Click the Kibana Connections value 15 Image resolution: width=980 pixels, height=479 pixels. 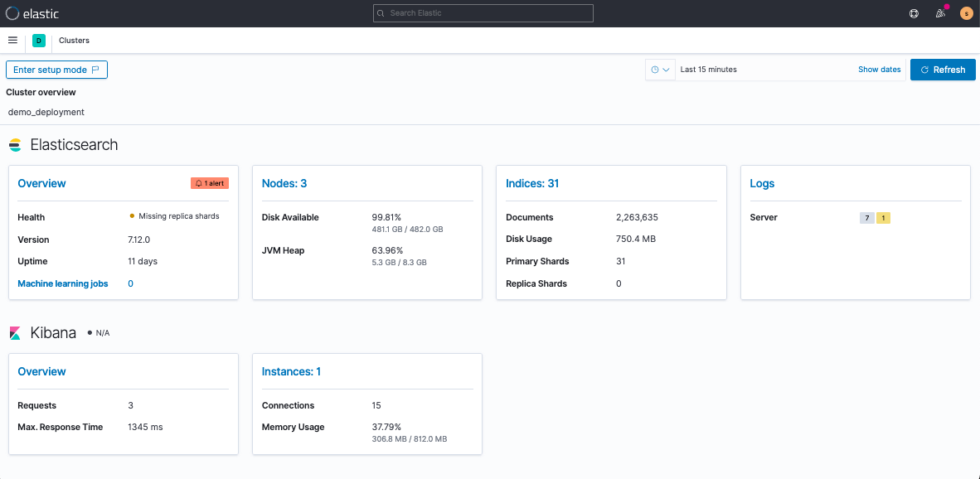(x=376, y=405)
